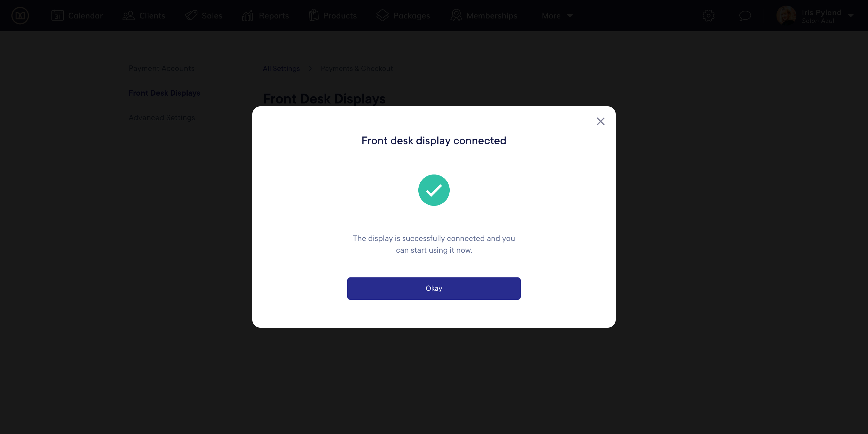Open the chat messages icon
This screenshot has width=868, height=434.
(745, 15)
